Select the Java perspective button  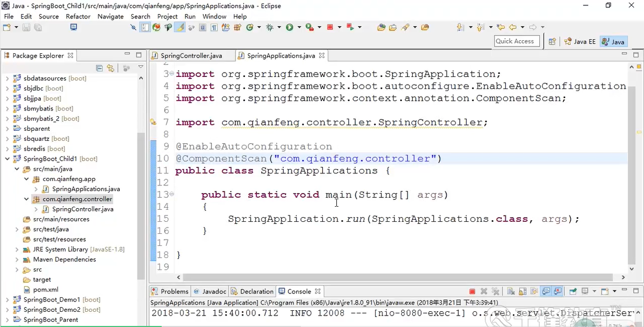[613, 41]
